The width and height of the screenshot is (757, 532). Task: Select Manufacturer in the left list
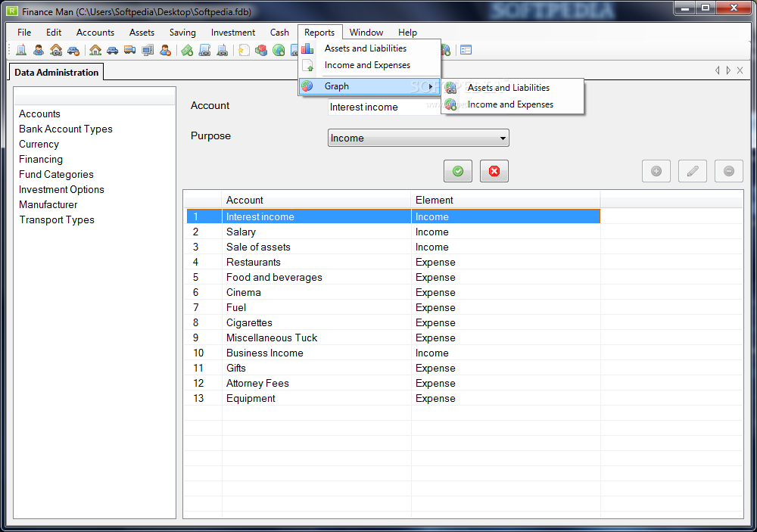(48, 204)
